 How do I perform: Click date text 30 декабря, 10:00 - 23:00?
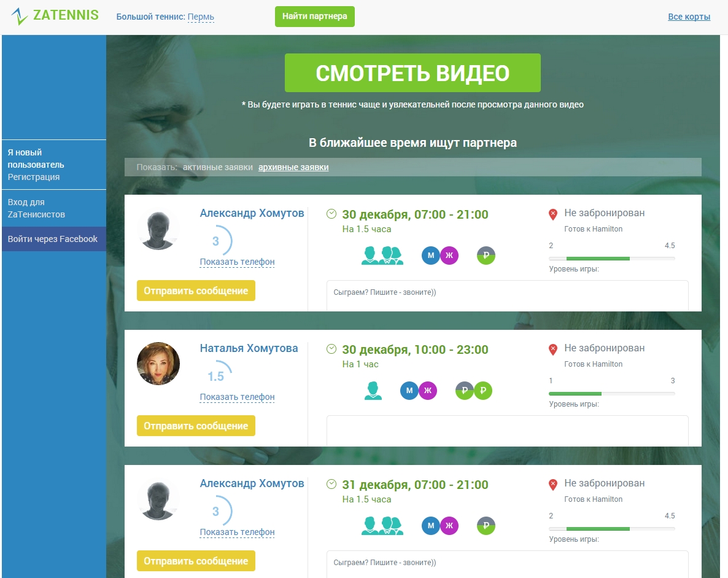pos(415,350)
